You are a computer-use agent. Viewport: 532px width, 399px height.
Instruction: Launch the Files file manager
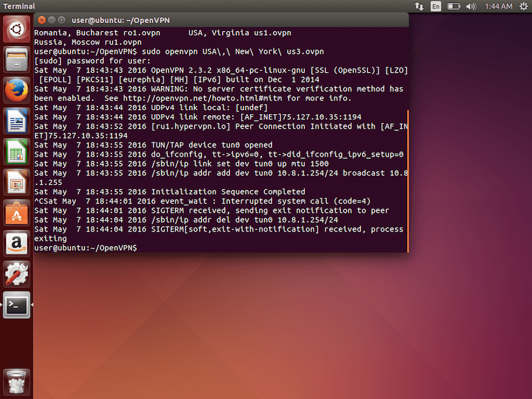point(16,59)
